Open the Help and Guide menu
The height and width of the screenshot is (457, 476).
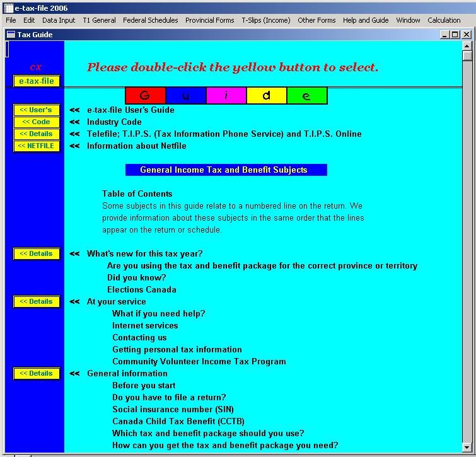pos(366,20)
